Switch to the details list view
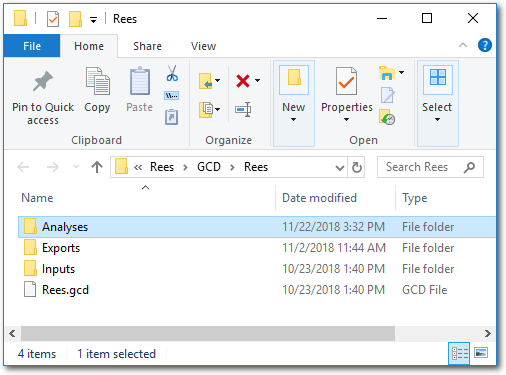This screenshot has width=506, height=375. pos(459,353)
